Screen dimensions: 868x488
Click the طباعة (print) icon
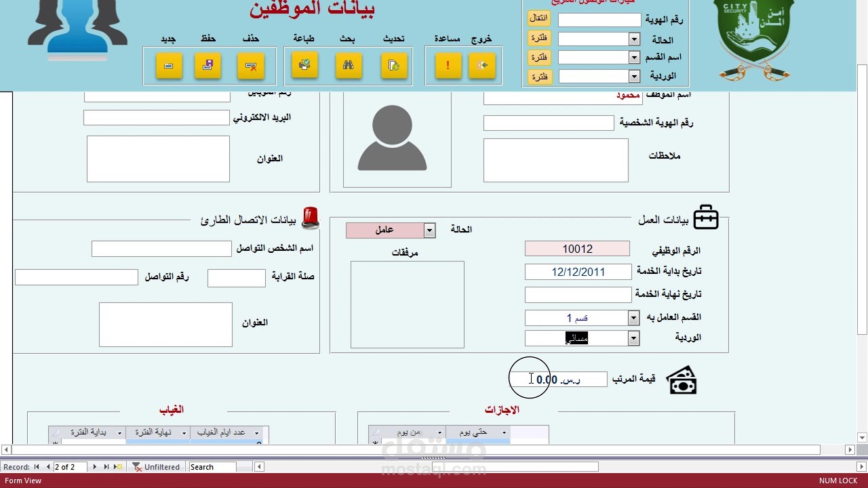[x=304, y=66]
